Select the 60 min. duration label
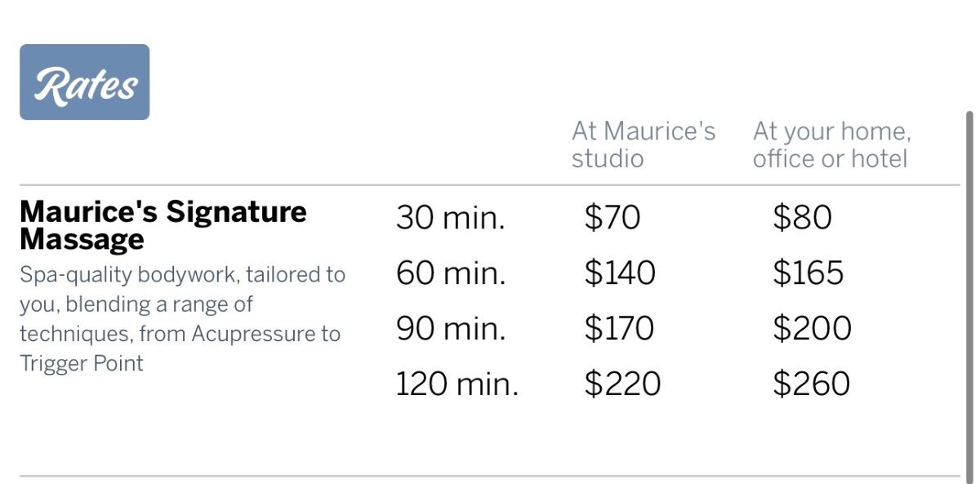This screenshot has width=980, height=484. point(450,273)
